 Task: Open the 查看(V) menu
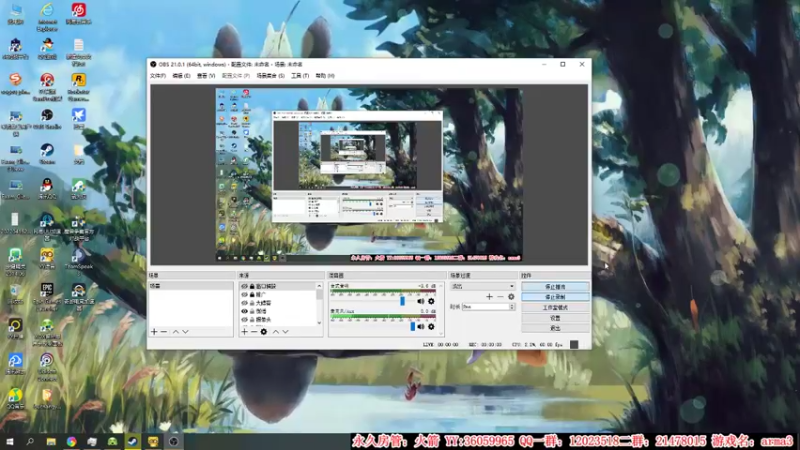206,76
